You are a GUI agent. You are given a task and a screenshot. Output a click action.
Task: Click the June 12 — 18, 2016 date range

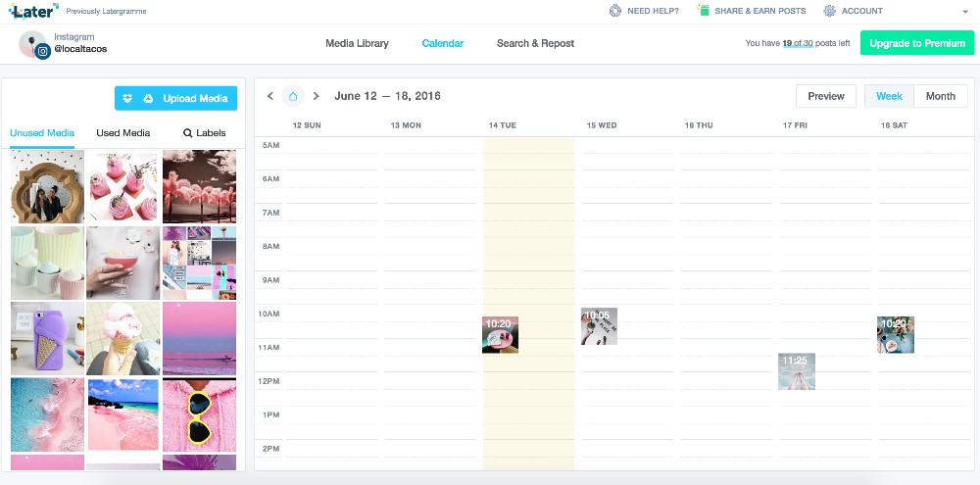(387, 96)
